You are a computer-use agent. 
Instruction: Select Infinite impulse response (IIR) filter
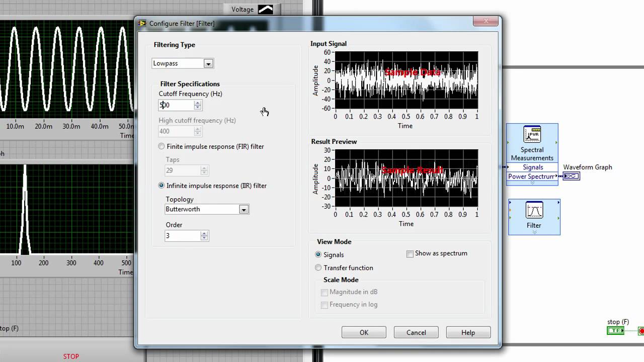pyautogui.click(x=162, y=186)
